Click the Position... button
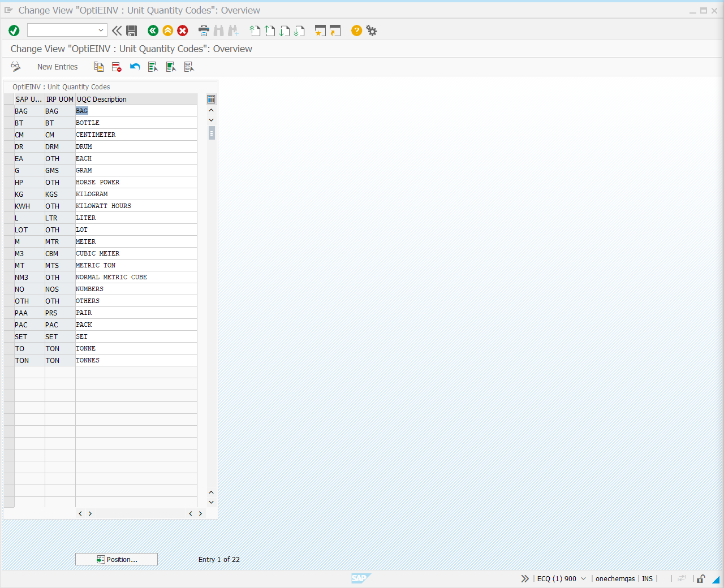The height and width of the screenshot is (588, 724). pos(117,559)
